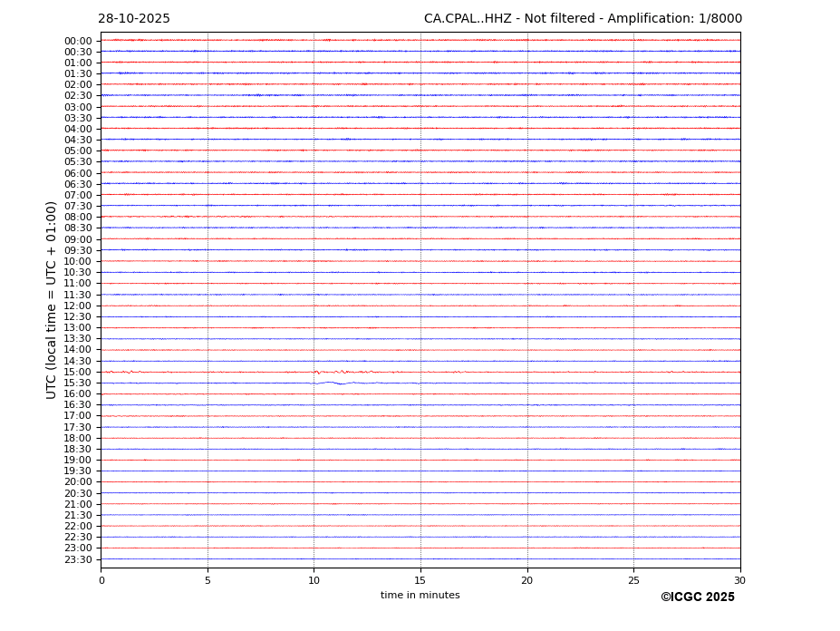
Task: Select the 'time in minutes' axis label
Action: [420, 596]
